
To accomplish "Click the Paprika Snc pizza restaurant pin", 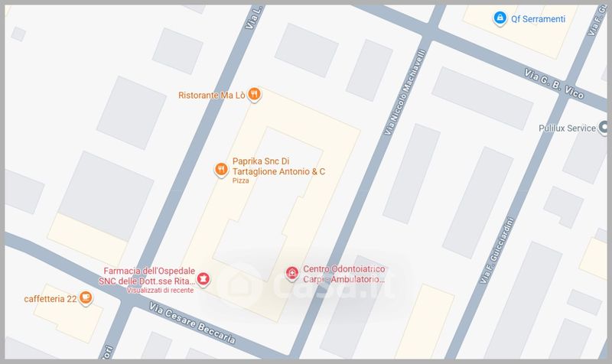I will pos(221,170).
